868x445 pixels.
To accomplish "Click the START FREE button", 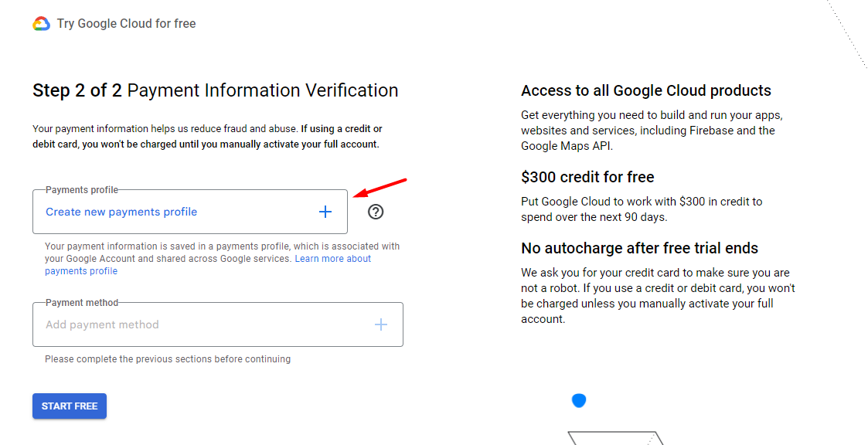I will click(x=70, y=406).
